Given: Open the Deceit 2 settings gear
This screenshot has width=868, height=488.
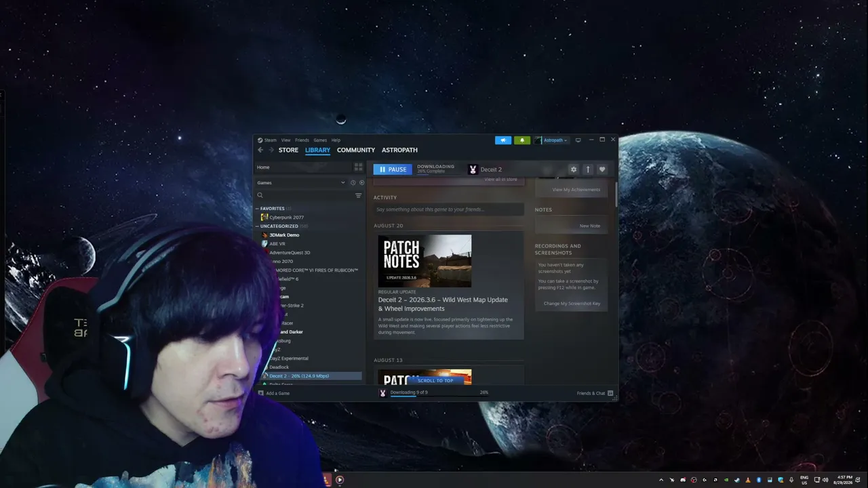Looking at the screenshot, I should coord(574,169).
